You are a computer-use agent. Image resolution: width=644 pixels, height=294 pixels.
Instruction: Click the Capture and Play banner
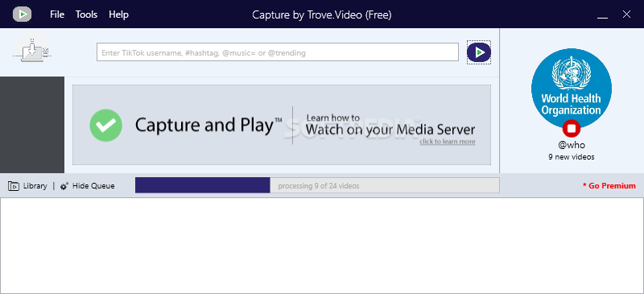tap(282, 125)
